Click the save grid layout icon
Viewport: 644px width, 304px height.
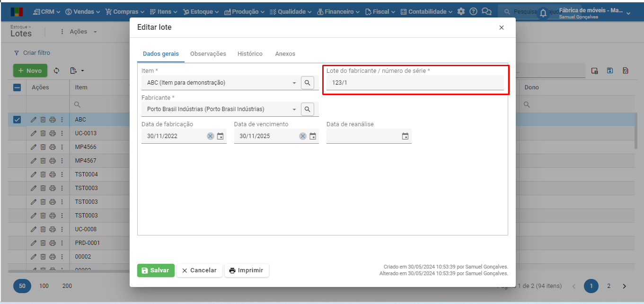click(x=610, y=70)
